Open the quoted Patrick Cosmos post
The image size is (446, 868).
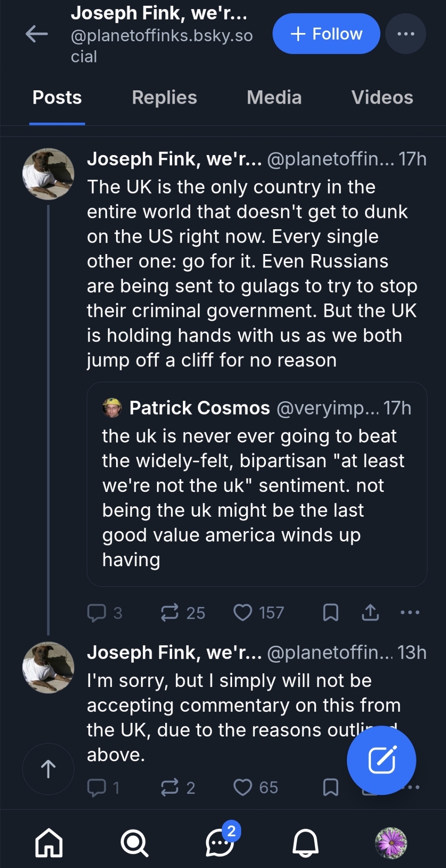point(256,484)
